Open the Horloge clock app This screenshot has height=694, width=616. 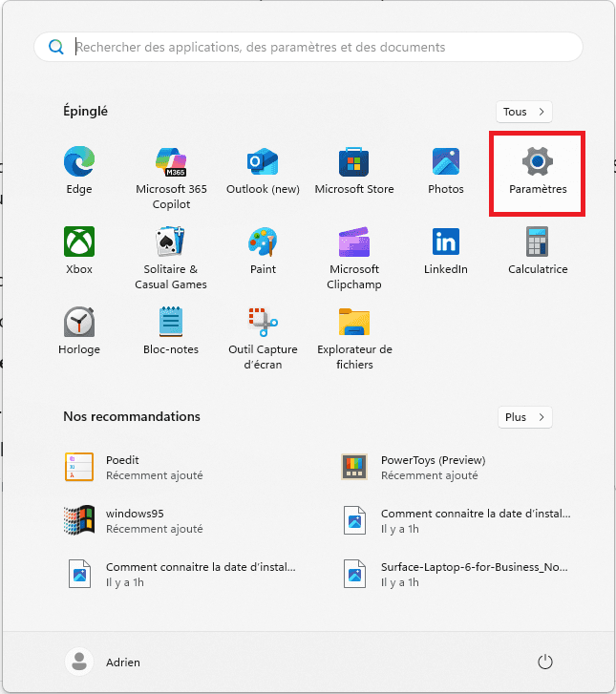pyautogui.click(x=79, y=322)
